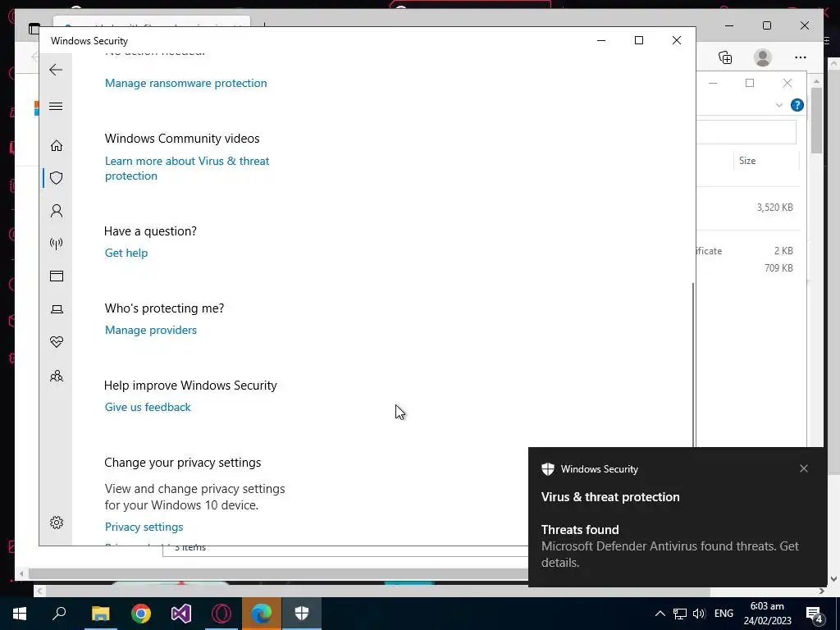Open Learn more about Virus & threat protection
This screenshot has height=630, width=840.
coord(187,168)
